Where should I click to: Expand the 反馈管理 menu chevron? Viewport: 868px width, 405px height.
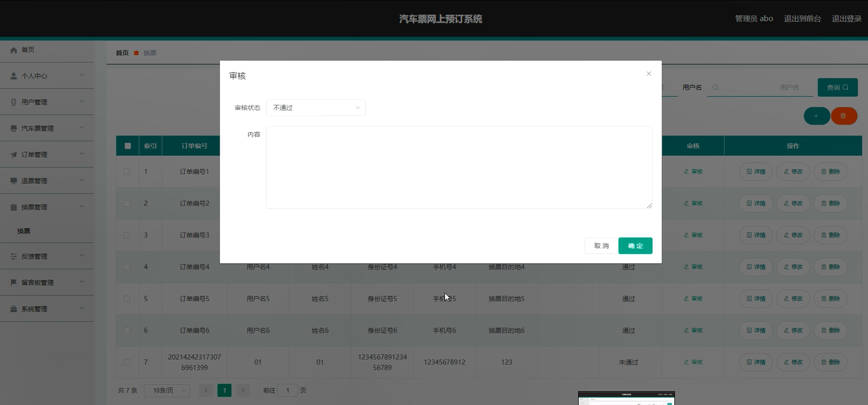click(82, 255)
